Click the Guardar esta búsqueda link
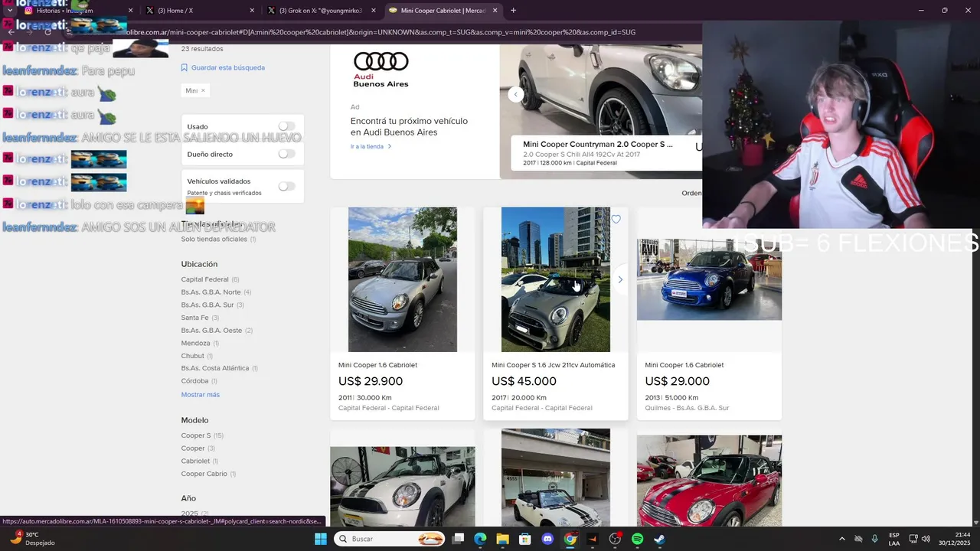 tap(228, 67)
